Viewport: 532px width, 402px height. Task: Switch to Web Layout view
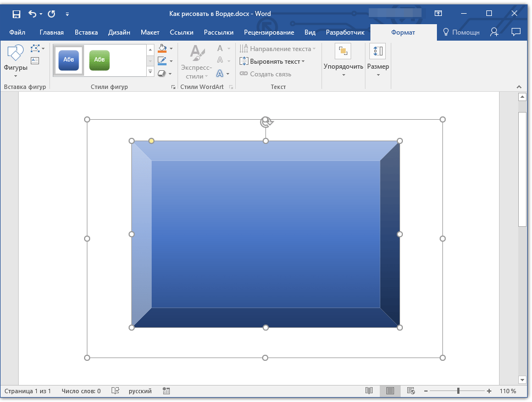pos(411,391)
